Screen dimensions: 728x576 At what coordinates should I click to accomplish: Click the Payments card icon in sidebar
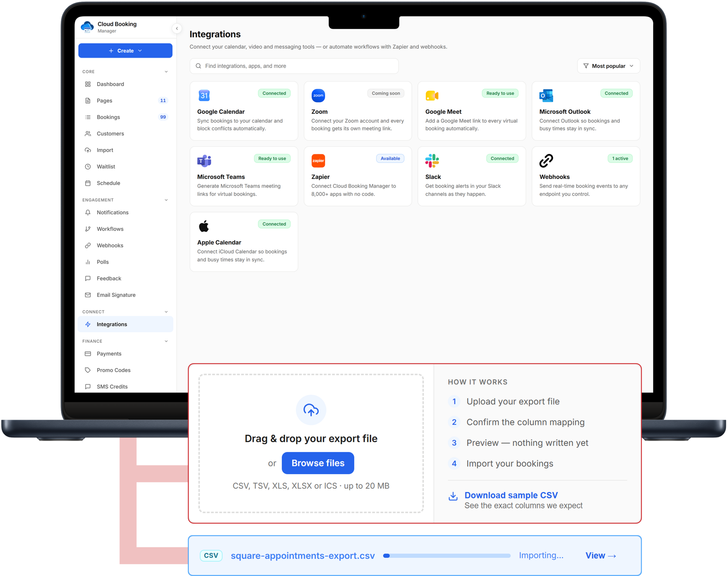point(88,354)
